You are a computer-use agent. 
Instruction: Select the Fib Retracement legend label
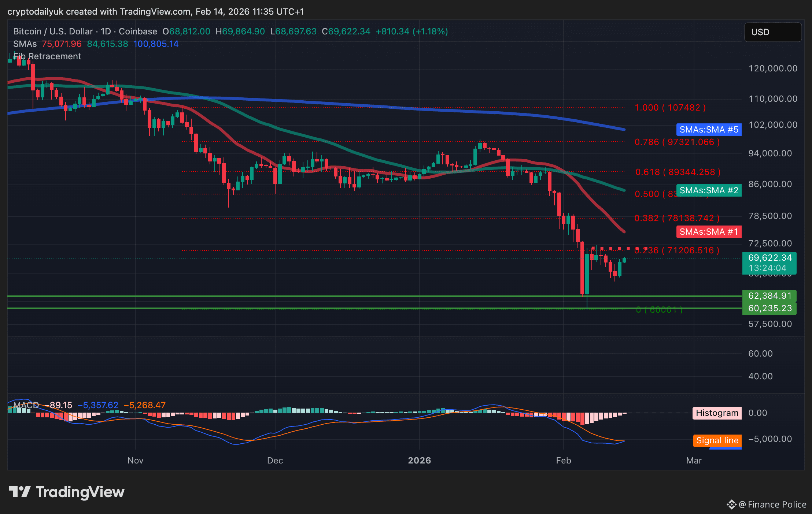click(47, 56)
